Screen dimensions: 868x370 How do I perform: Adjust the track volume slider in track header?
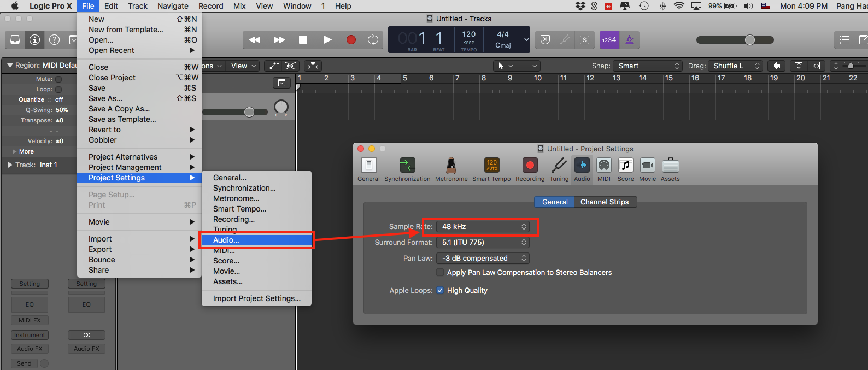249,112
